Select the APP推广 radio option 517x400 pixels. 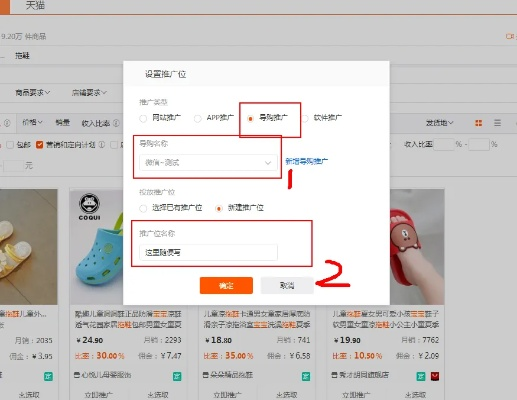tap(198, 118)
